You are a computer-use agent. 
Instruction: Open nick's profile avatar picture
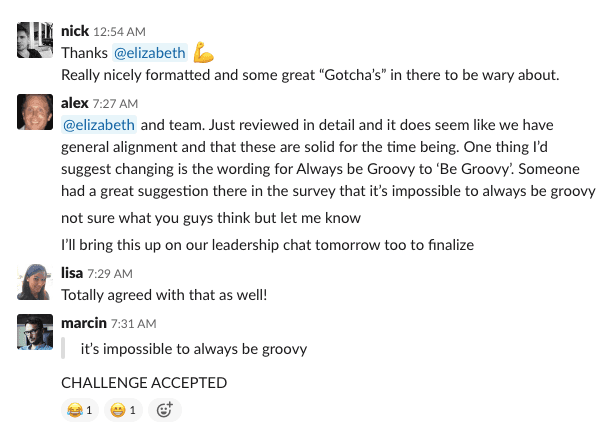tap(35, 40)
